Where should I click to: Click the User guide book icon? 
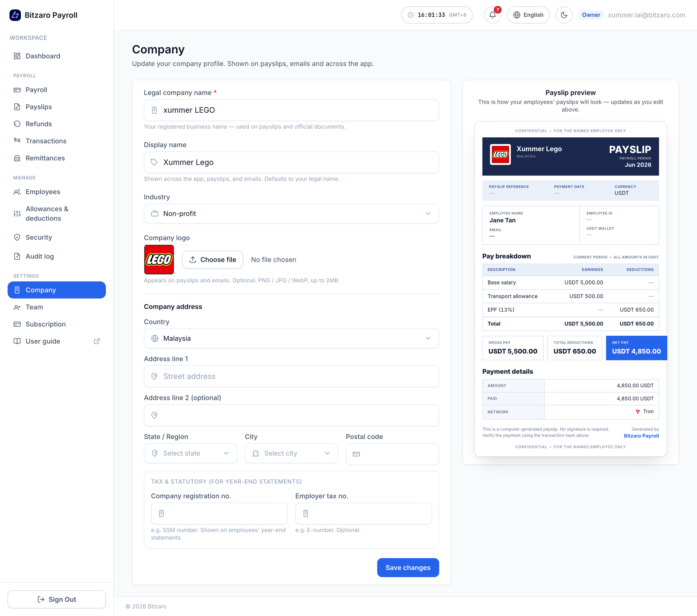coord(17,341)
